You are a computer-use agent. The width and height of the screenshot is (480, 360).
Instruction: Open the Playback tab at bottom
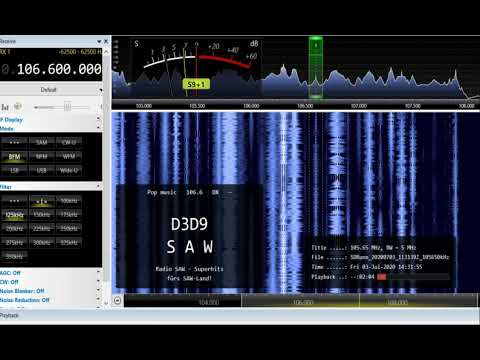[9, 315]
